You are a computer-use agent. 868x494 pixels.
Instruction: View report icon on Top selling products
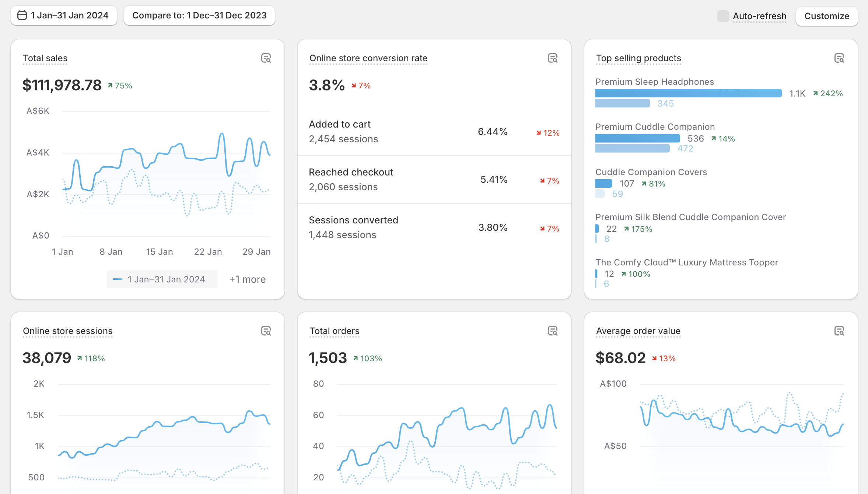pyautogui.click(x=839, y=58)
